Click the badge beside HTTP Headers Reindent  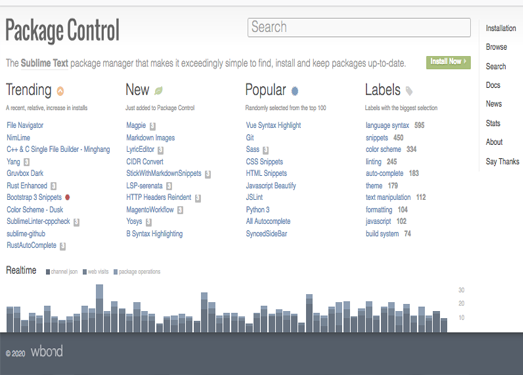click(198, 198)
